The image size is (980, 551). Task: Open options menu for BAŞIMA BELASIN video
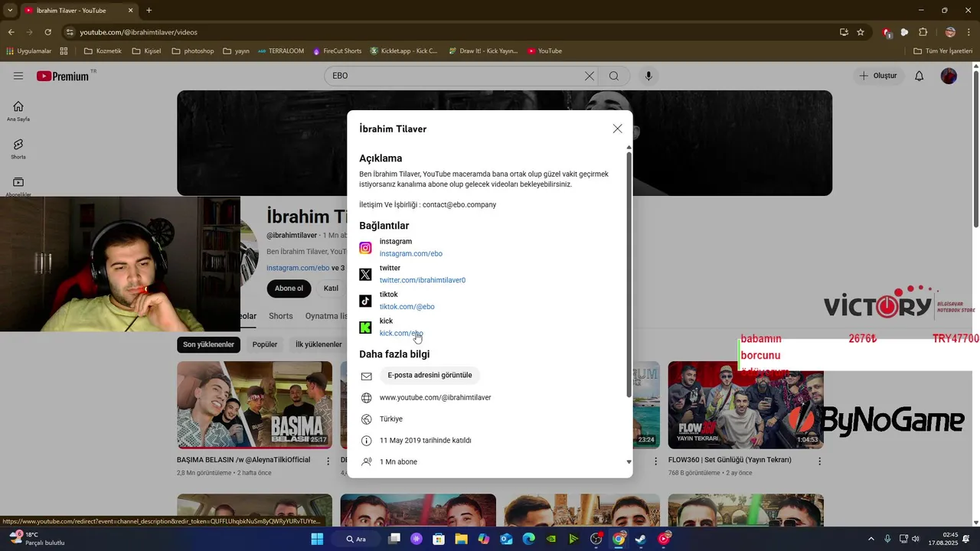click(x=328, y=461)
